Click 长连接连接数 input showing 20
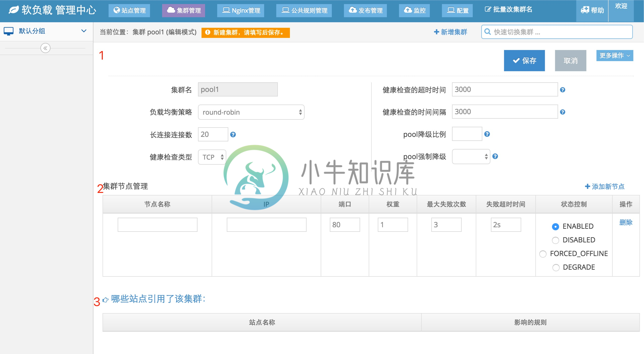The height and width of the screenshot is (354, 644). tap(213, 134)
